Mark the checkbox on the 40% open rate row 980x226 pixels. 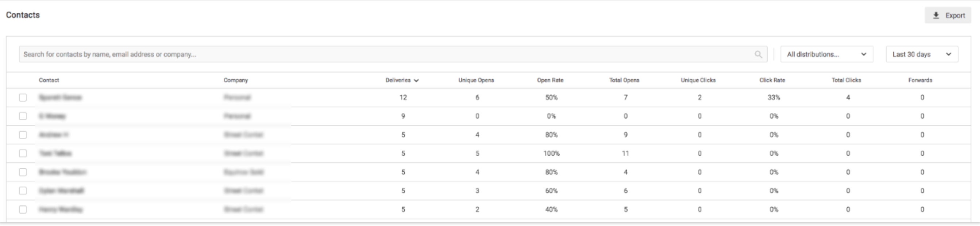tap(23, 209)
